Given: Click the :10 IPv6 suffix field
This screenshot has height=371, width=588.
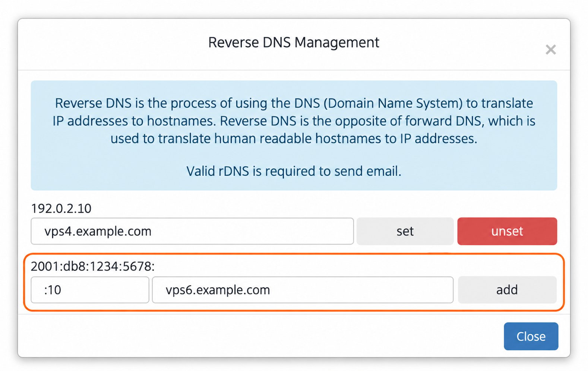Looking at the screenshot, I should pos(90,290).
